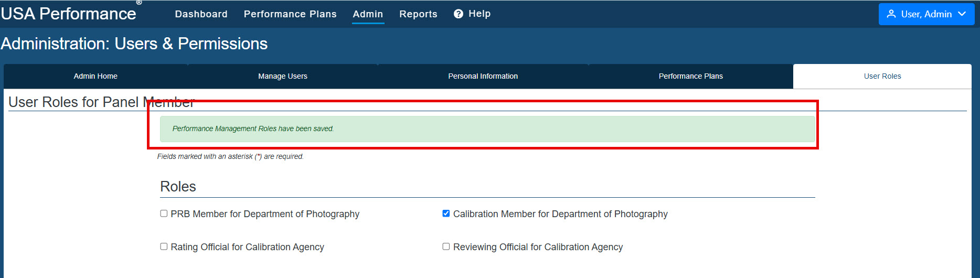Switch to the Manage Users tab
Viewport: 980px width, 278px height.
pos(283,76)
